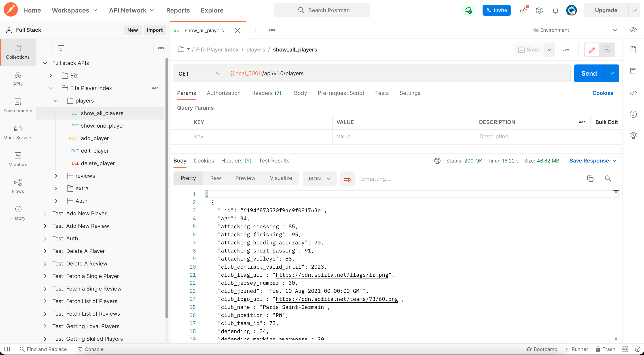644x355 pixels.
Task: Open the Environments sidebar panel
Action: click(18, 105)
